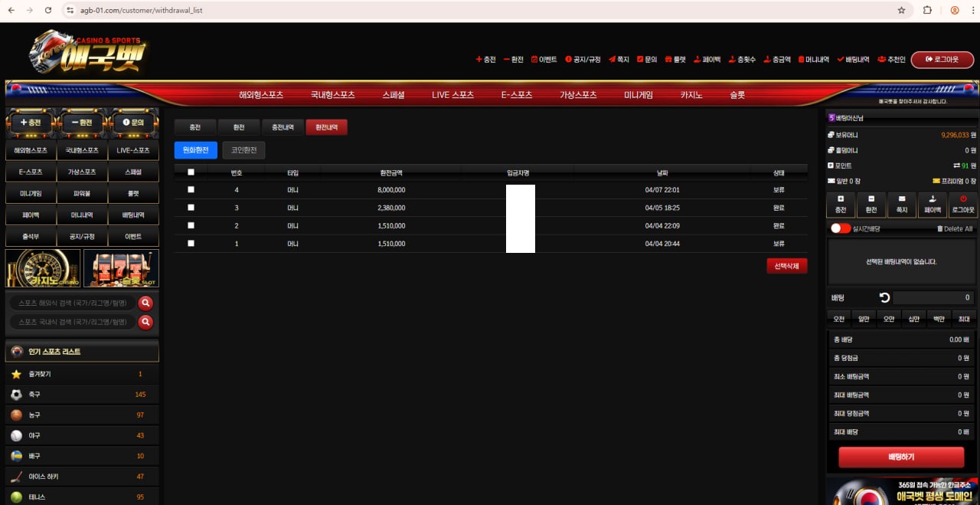The image size is (980, 505).
Task: Click the Delete All trash icon
Action: (940, 228)
